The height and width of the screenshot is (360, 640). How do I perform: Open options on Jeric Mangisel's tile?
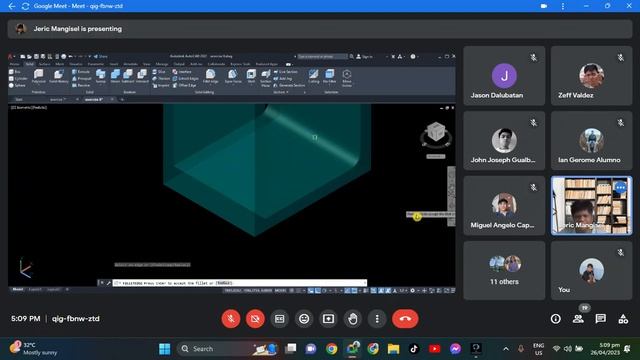click(x=620, y=188)
